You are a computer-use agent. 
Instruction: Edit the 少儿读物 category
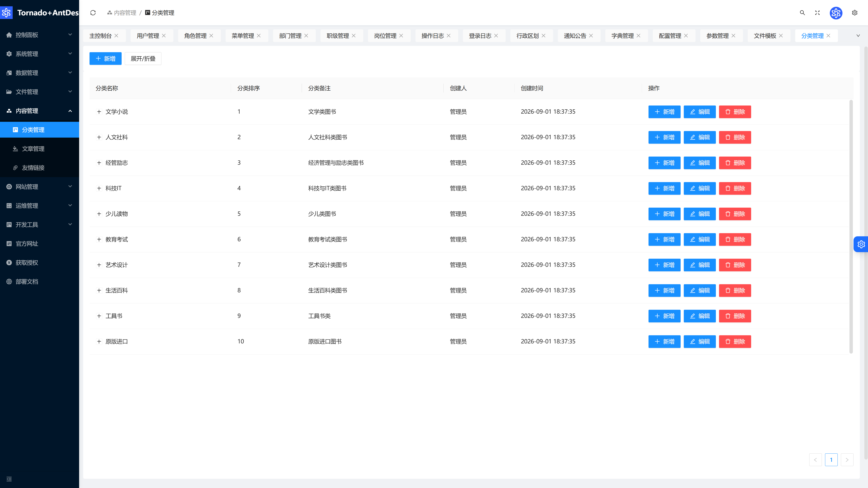(x=700, y=214)
